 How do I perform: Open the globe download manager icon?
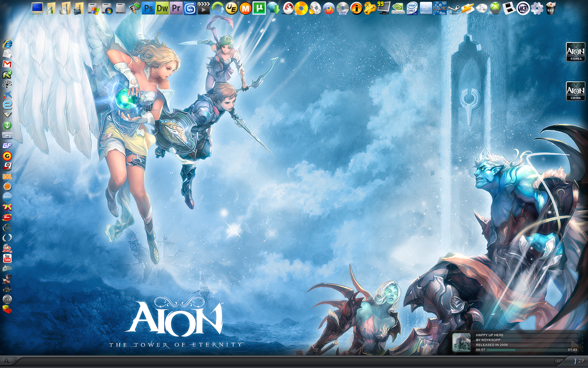(273, 8)
